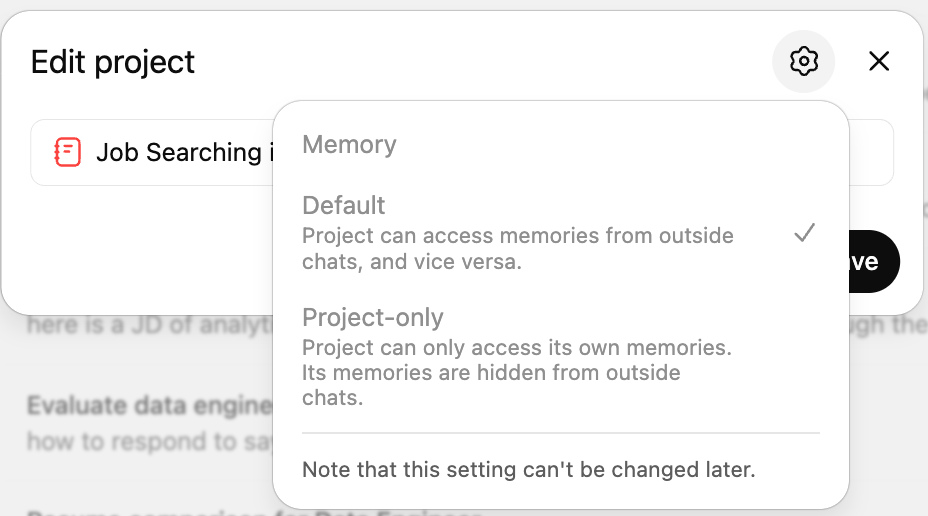Click the gear settings icon
Viewport: 928px width, 516px height.
803,62
